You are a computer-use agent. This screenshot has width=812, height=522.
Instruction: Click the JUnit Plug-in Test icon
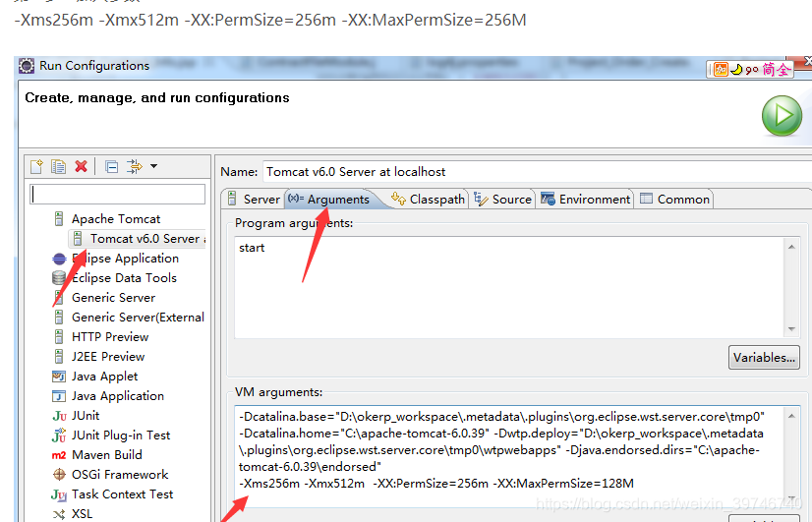coord(59,435)
